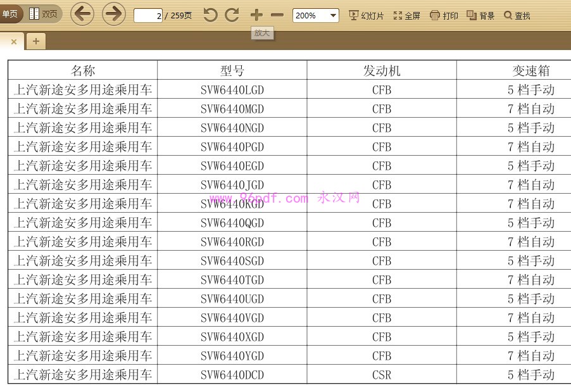The image size is (571, 392).
Task: Start slideshow mode (幻灯片)
Action: (x=367, y=15)
